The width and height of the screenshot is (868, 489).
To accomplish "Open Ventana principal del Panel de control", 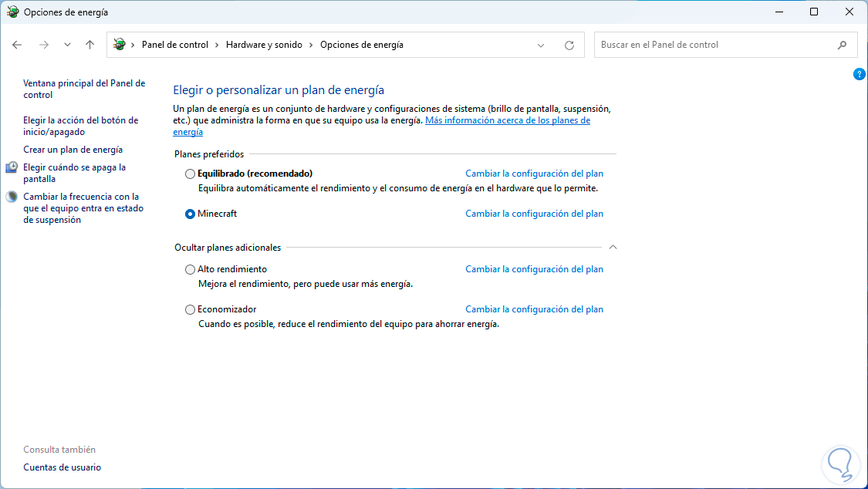I will pyautogui.click(x=84, y=89).
